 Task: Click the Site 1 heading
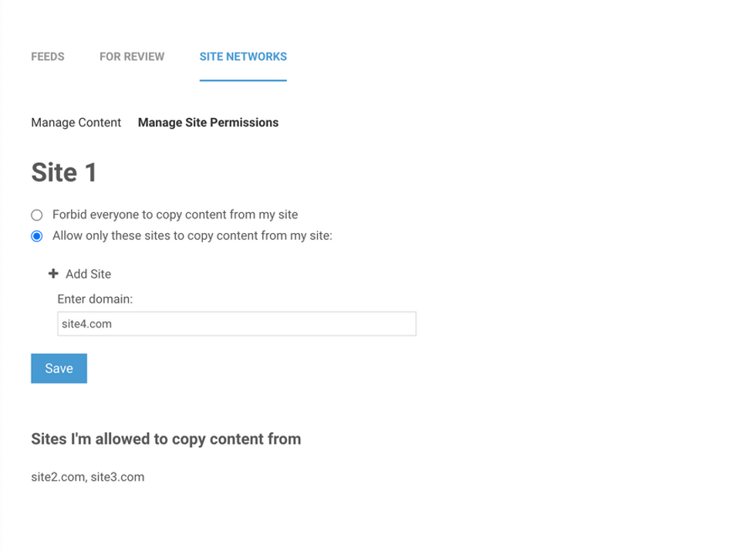(x=64, y=172)
